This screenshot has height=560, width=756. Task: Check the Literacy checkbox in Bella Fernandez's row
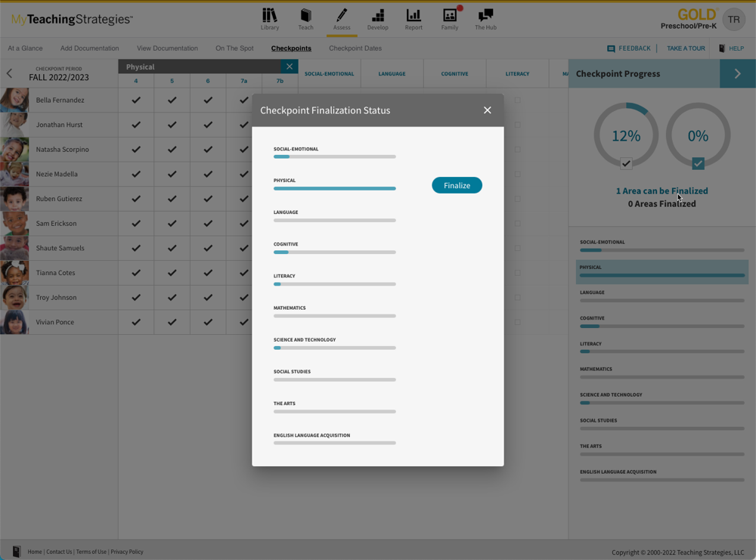[x=517, y=100]
